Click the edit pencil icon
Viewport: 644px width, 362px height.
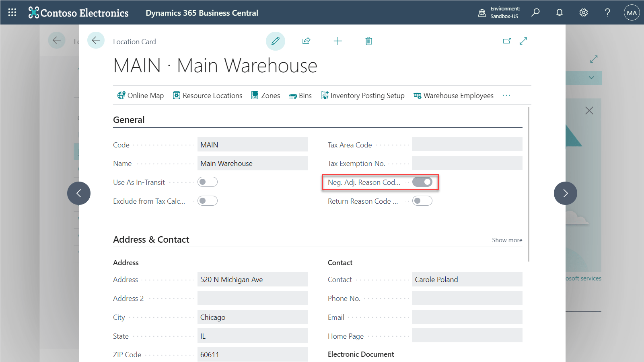pyautogui.click(x=276, y=41)
